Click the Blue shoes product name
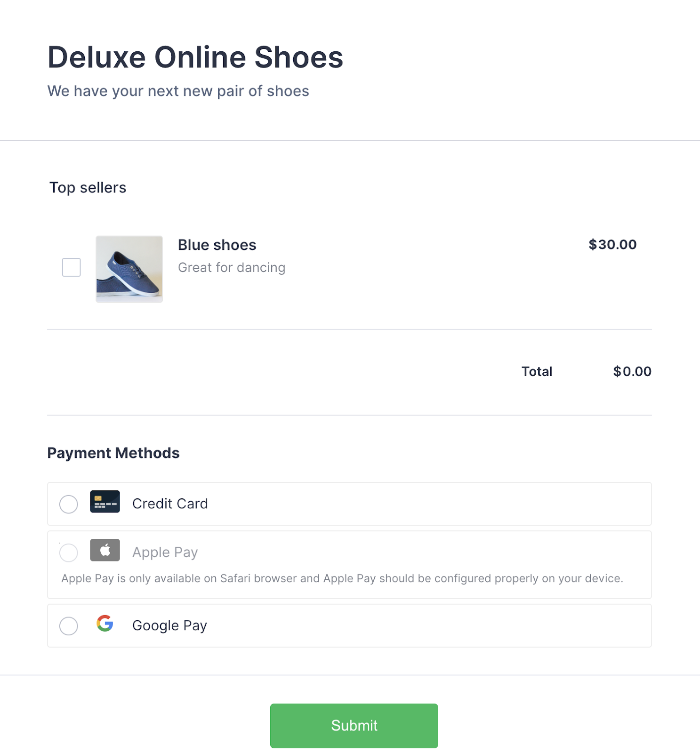Image resolution: width=700 pixels, height=753 pixels. (x=217, y=245)
